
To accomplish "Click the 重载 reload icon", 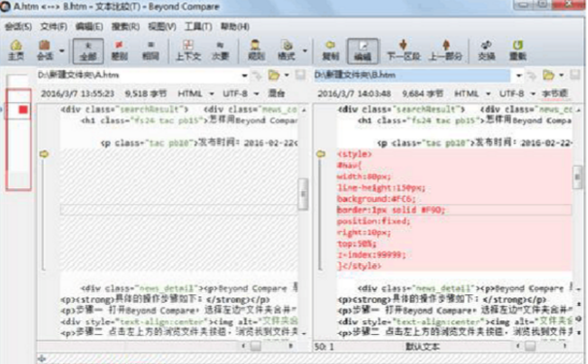I will [x=518, y=50].
